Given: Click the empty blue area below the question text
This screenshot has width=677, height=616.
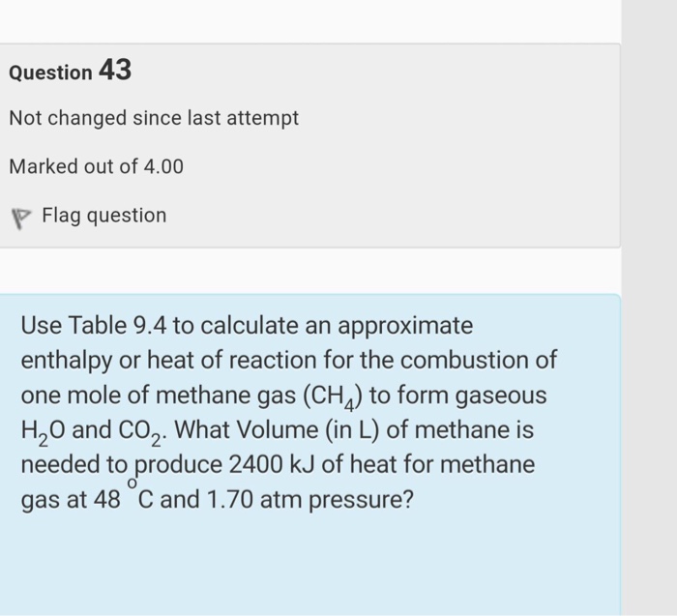Looking at the screenshot, I should pyautogui.click(x=310, y=566).
